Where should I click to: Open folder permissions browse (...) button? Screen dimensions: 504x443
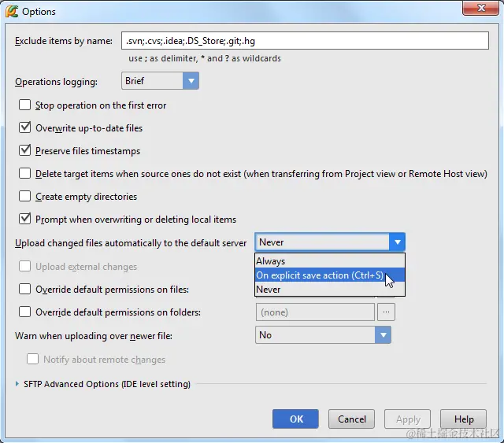pos(386,312)
